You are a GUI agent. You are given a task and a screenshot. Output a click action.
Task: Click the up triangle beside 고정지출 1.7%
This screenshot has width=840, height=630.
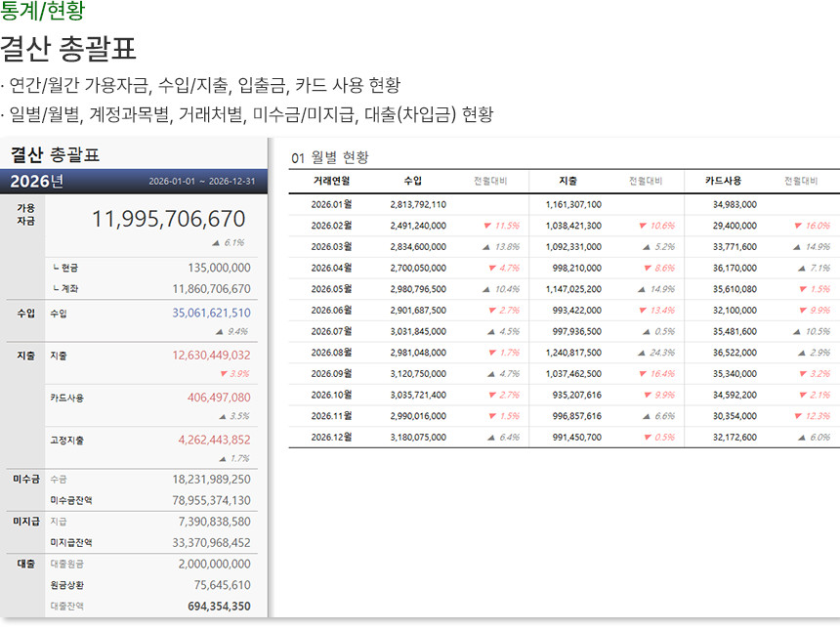223,458
